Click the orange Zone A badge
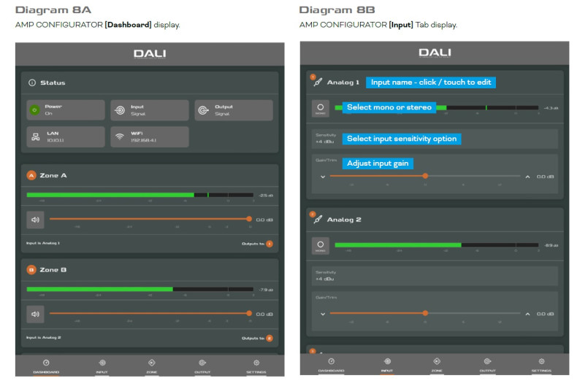Screen dimensions: 588x381 (31, 175)
